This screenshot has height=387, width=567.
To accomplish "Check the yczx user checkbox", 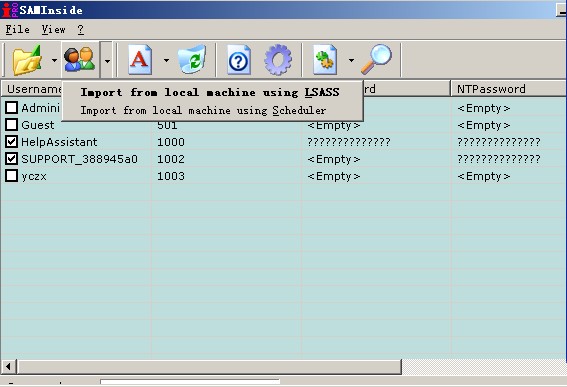I will [x=12, y=175].
